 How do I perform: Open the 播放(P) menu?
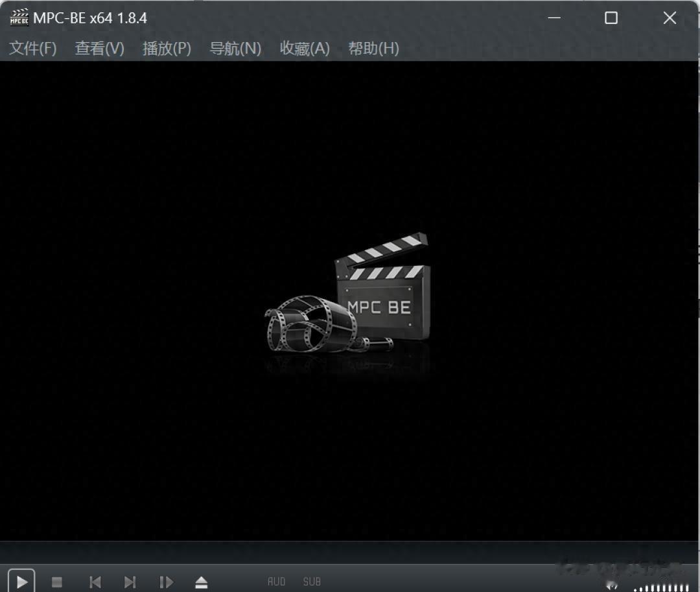tap(167, 48)
